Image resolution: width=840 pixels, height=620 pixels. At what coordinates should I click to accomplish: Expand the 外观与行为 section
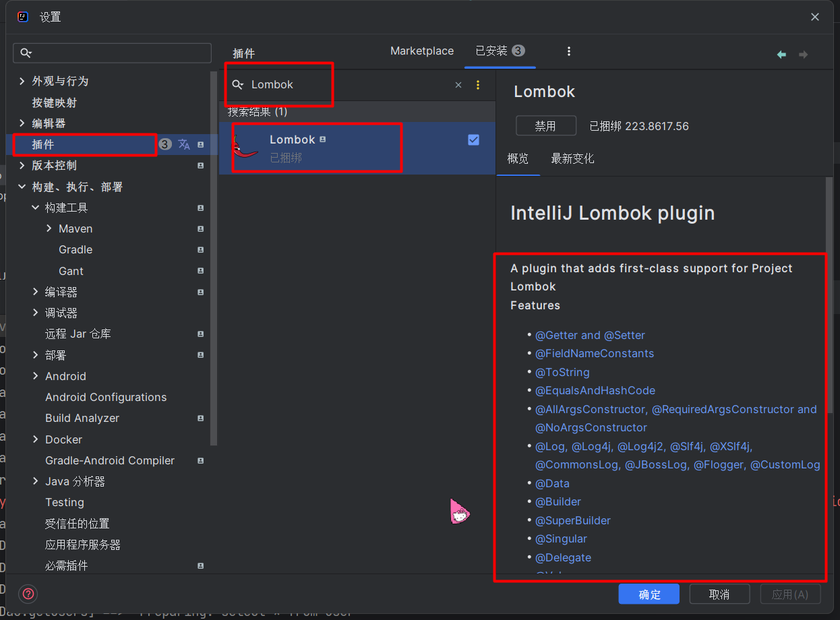22,81
